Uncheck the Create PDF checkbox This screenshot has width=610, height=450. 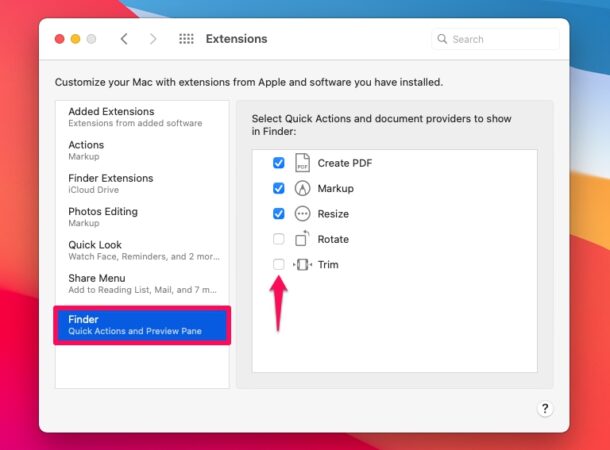point(279,163)
